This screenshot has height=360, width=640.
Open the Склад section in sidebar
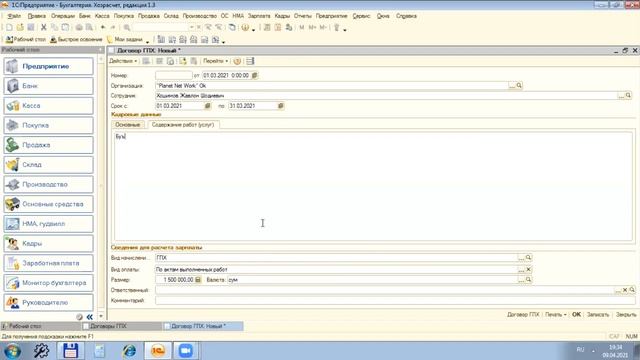(x=49, y=164)
